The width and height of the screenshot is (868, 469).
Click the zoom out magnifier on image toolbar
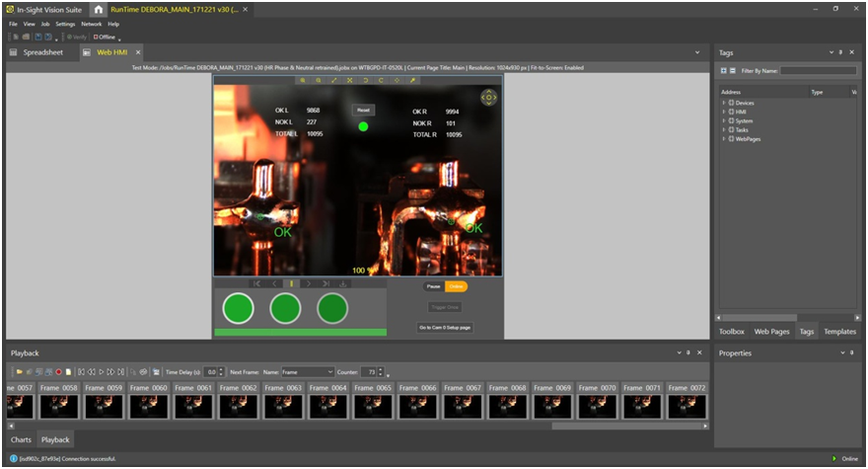coord(319,80)
